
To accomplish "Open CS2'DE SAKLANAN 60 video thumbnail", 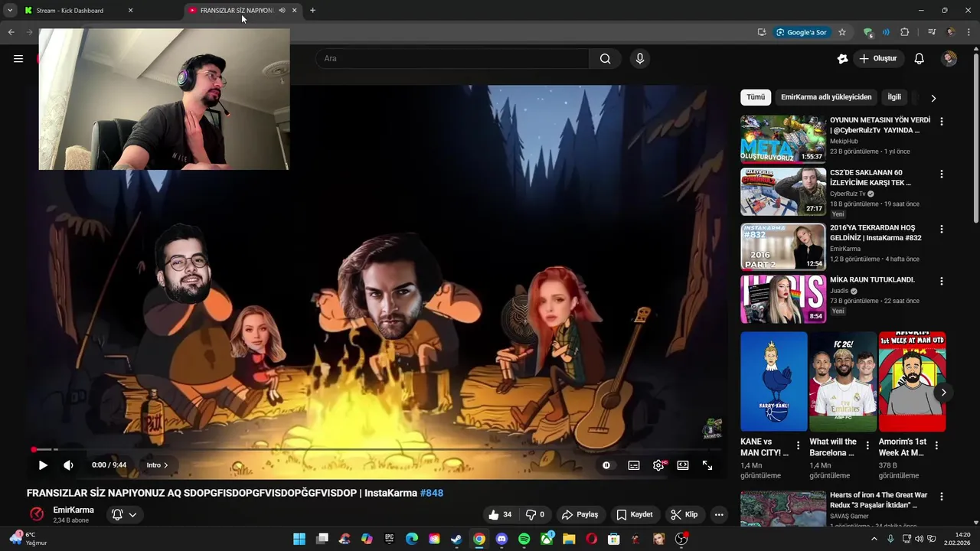I will [x=782, y=191].
